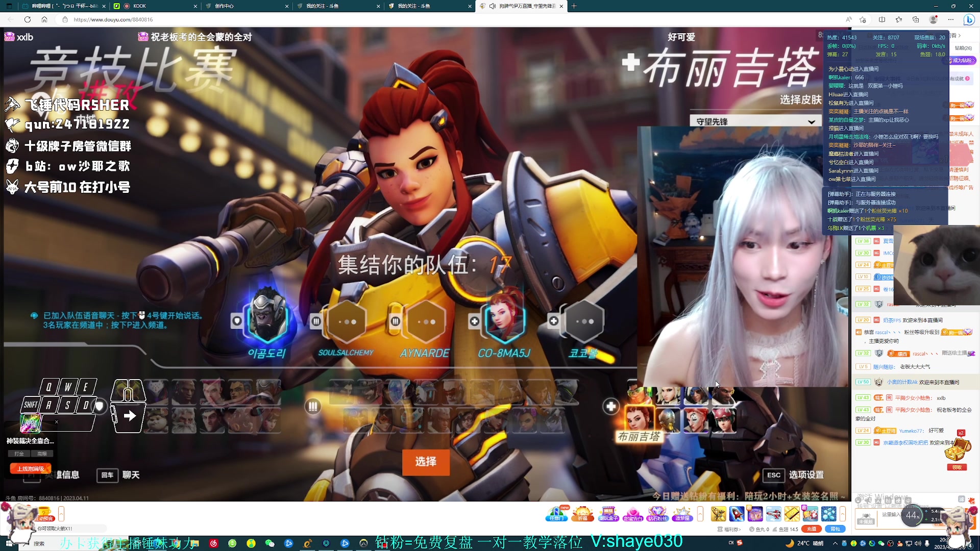Image resolution: width=980 pixels, height=551 pixels.
Task: Click the orange 选择 confirm button
Action: pos(426,462)
